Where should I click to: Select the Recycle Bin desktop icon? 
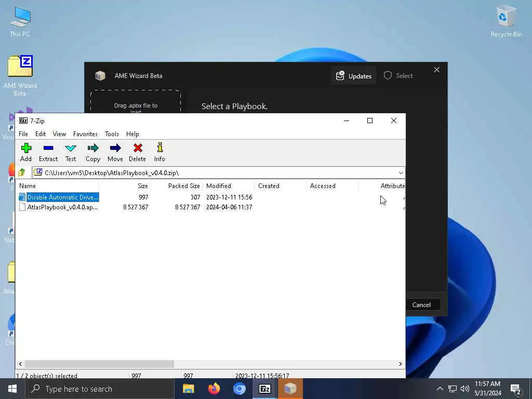coord(506,21)
